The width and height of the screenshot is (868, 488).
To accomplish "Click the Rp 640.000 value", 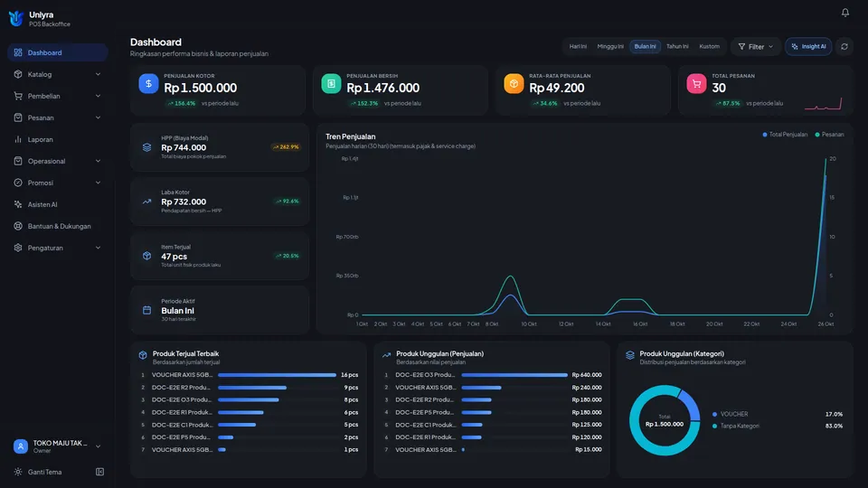I will (x=586, y=374).
